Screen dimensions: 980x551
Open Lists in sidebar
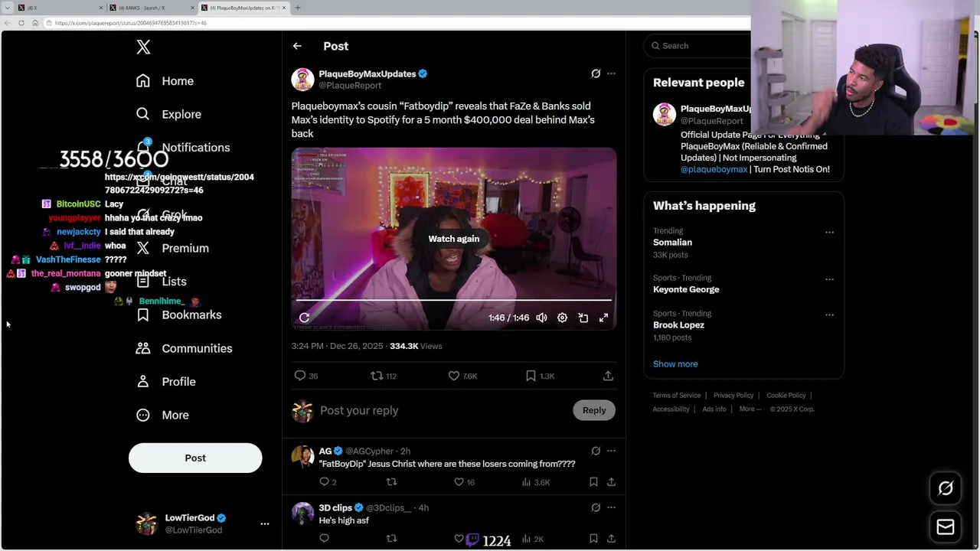point(161,282)
